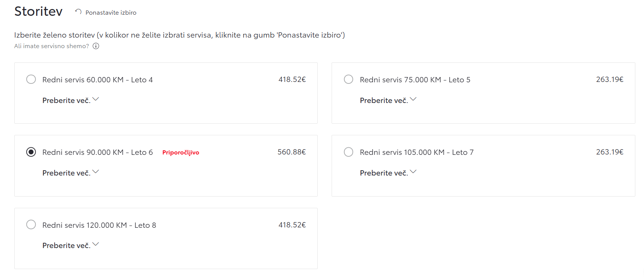Open the Ali imate servisno shemo link
644x280 pixels.
point(52,46)
